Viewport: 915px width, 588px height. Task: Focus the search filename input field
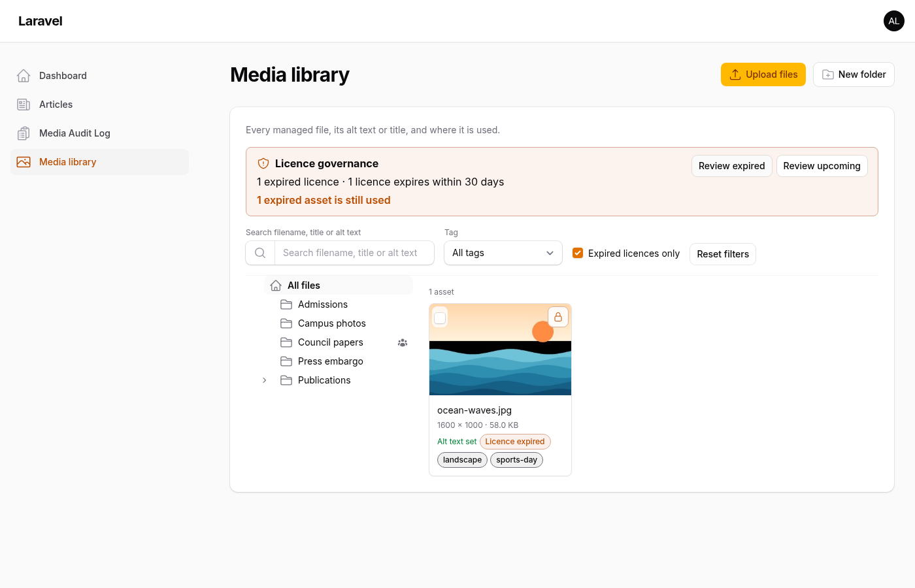click(354, 253)
